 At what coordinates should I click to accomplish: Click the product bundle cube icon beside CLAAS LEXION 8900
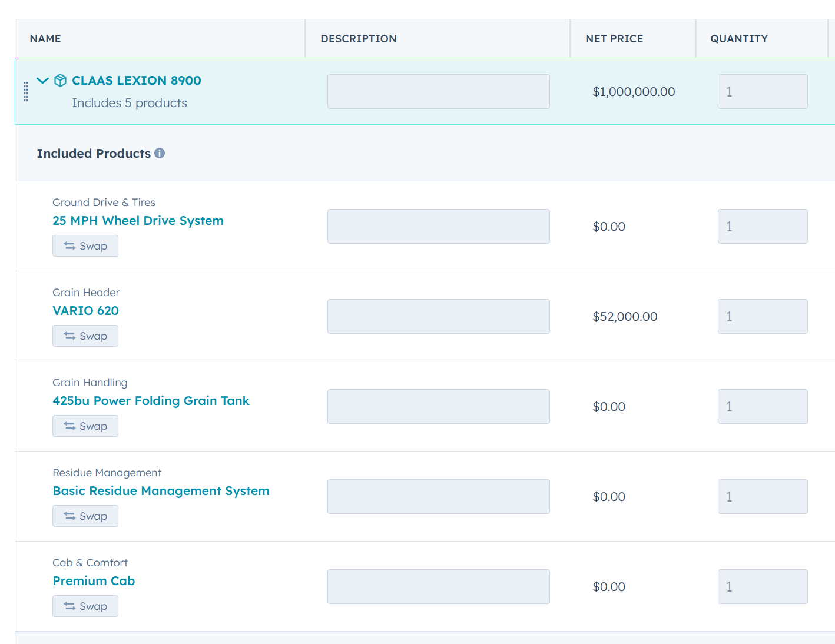[60, 80]
